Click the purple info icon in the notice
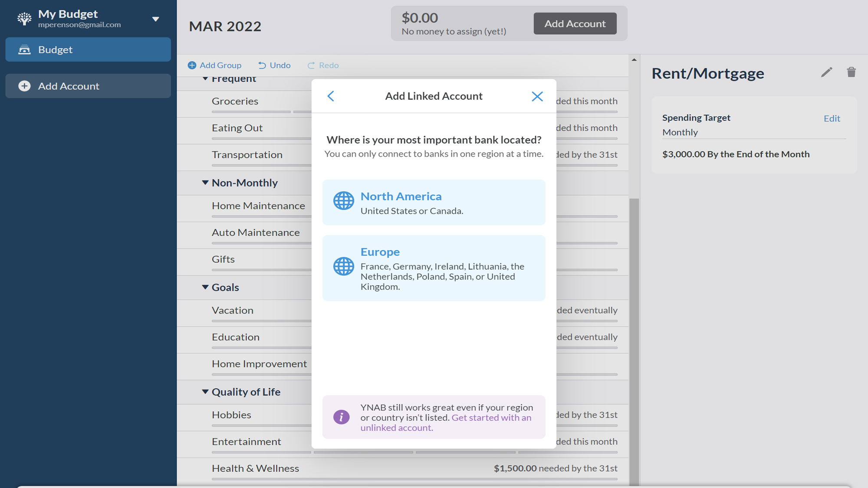This screenshot has height=488, width=868. click(x=341, y=417)
